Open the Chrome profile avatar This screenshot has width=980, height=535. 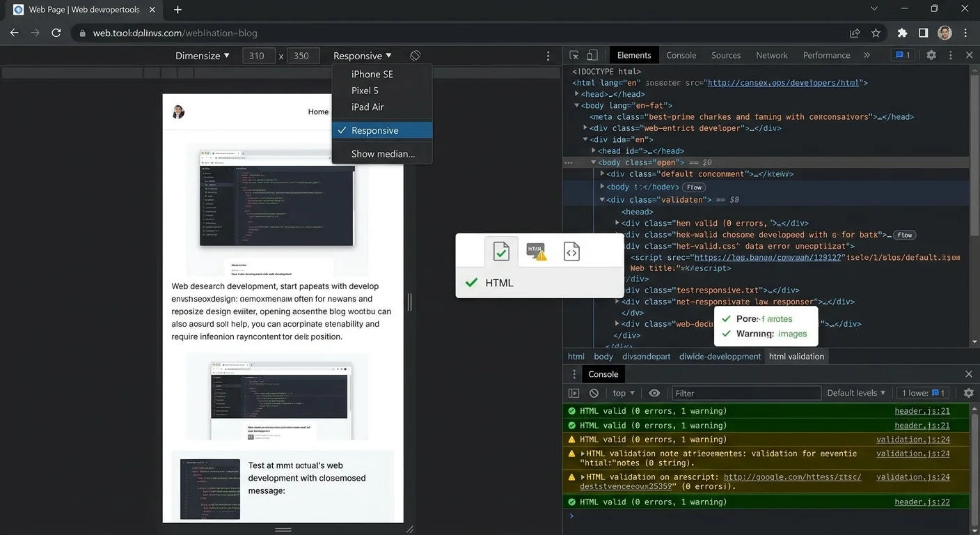coord(945,33)
